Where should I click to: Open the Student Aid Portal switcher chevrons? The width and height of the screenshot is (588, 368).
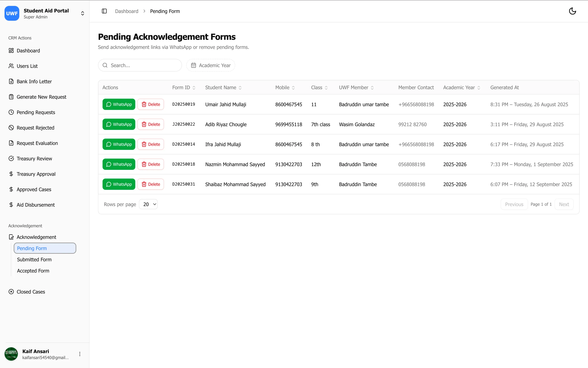[x=83, y=13]
